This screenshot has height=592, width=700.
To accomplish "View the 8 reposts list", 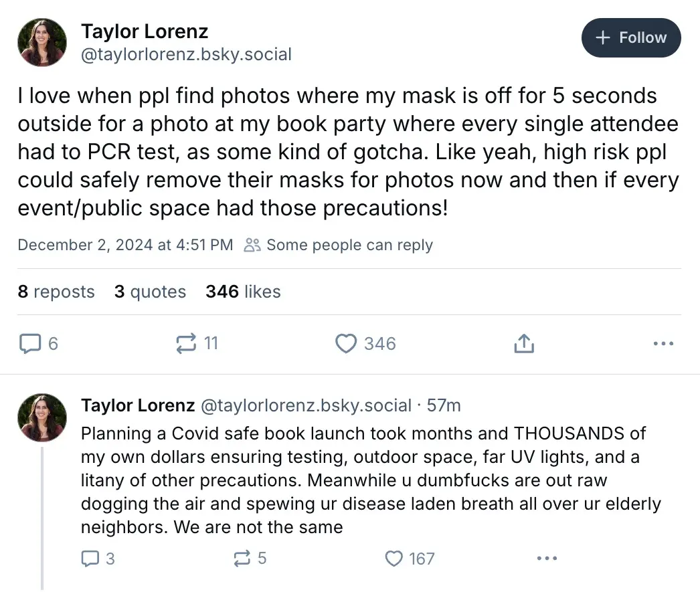I will [56, 292].
